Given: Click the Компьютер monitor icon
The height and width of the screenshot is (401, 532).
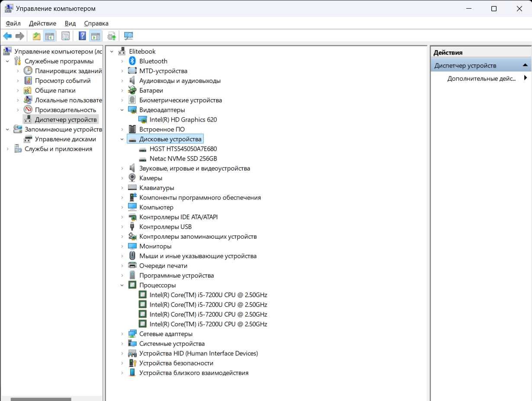Looking at the screenshot, I should 132,207.
